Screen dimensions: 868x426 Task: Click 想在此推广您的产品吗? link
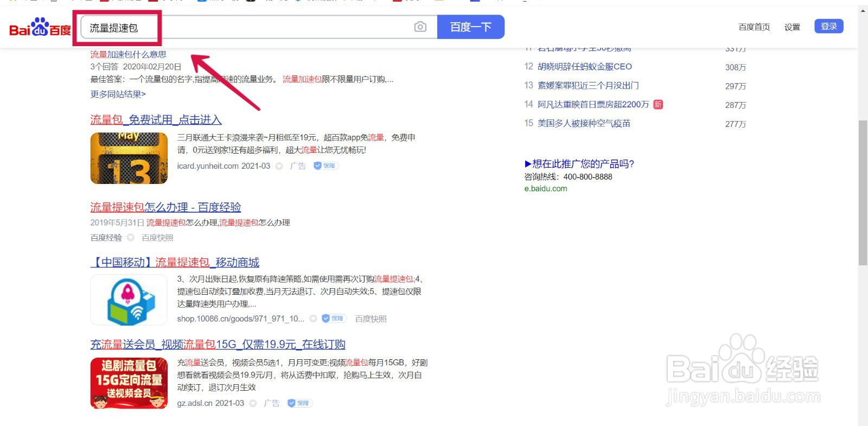tap(579, 163)
